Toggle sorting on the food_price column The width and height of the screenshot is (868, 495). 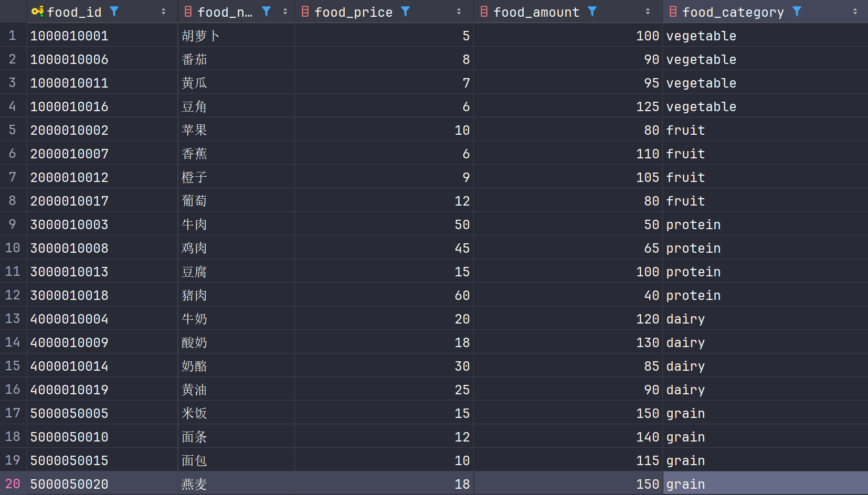click(459, 12)
